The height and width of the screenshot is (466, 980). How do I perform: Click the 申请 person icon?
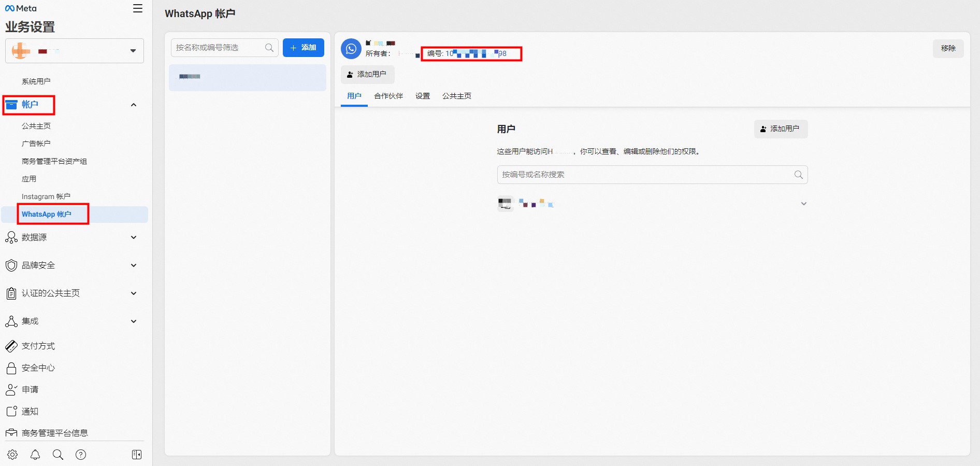click(x=11, y=390)
